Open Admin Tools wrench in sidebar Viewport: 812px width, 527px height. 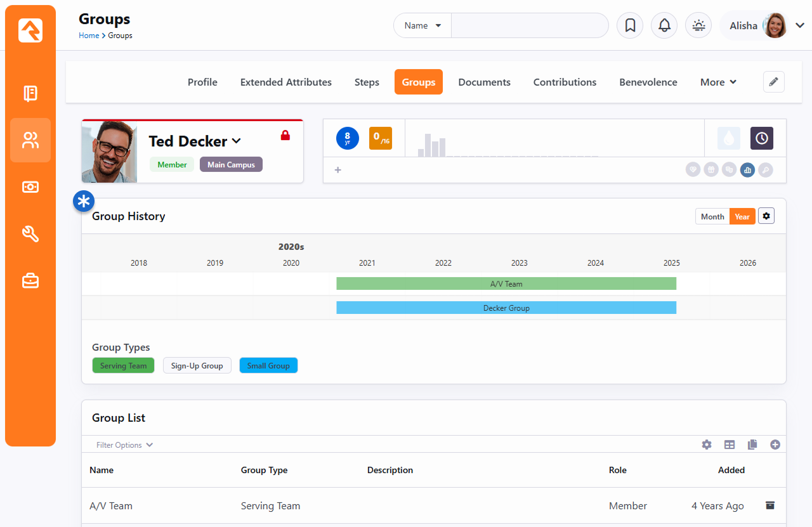click(x=30, y=234)
